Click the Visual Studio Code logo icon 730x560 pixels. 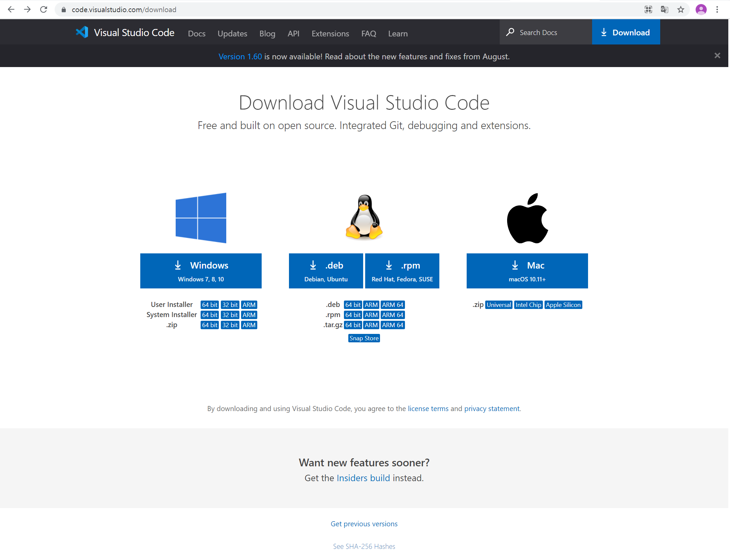[x=82, y=32]
